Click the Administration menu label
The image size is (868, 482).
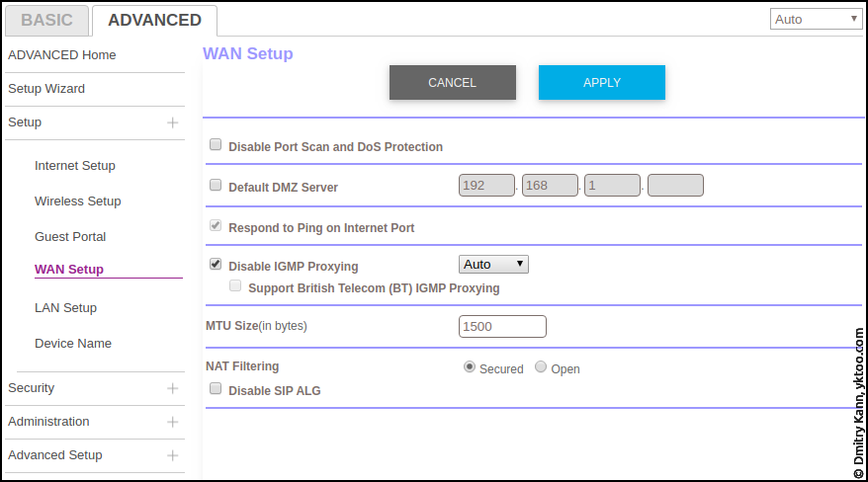48,422
